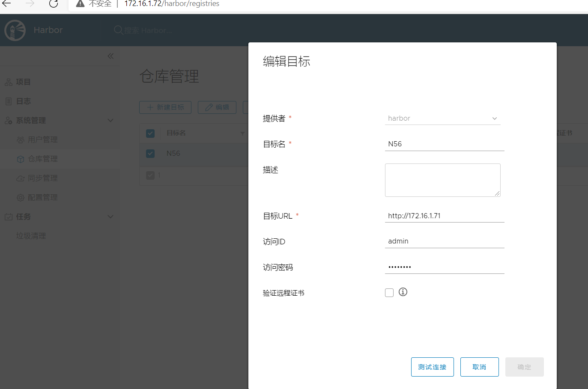Open the 提供者 harbor dropdown
This screenshot has height=389, width=588.
(x=443, y=118)
